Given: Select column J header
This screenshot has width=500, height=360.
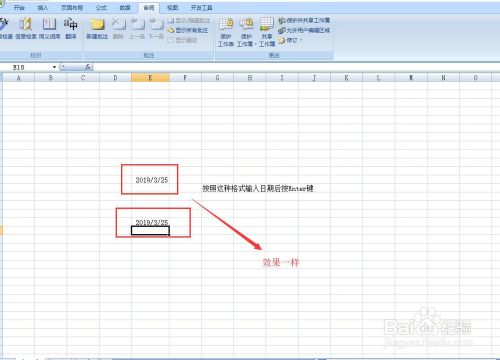Looking at the screenshot, I should pos(314,78).
